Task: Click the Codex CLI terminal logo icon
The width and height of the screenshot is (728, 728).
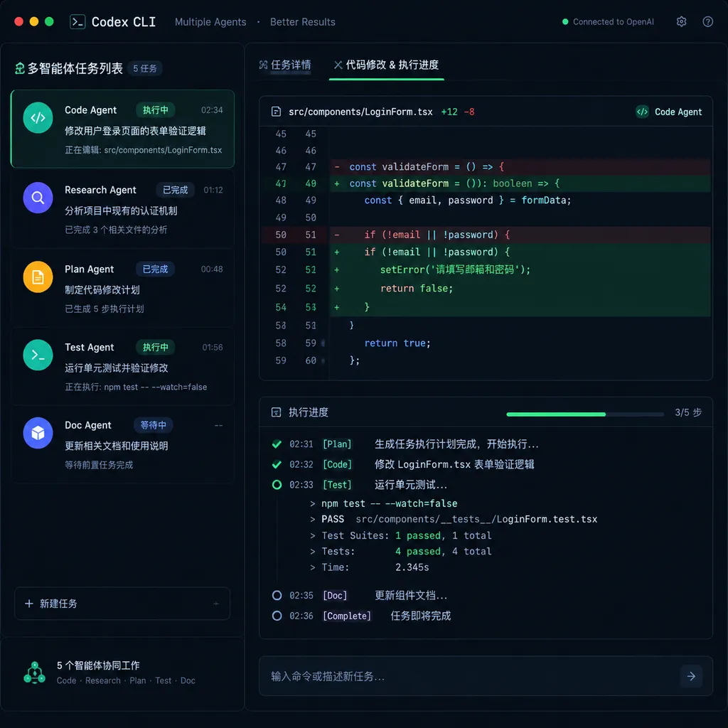Action: click(77, 22)
